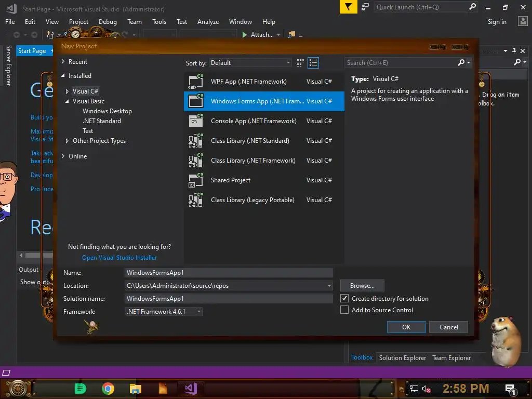This screenshot has width=532, height=399.
Task: Click the steampunk Start button
Action: [x=18, y=389]
